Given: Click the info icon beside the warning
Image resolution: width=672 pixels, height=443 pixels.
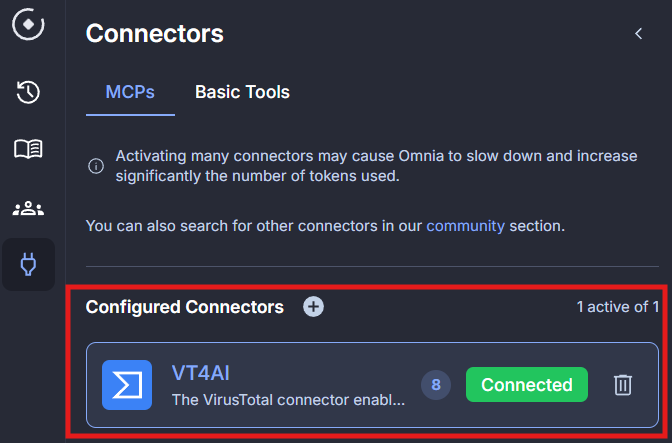Looking at the screenshot, I should 96,167.
